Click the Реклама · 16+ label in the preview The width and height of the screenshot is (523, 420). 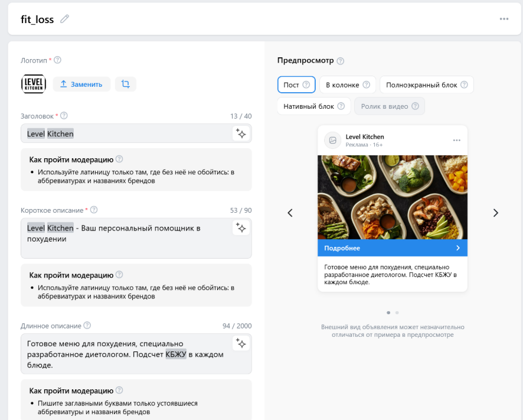pos(364,145)
